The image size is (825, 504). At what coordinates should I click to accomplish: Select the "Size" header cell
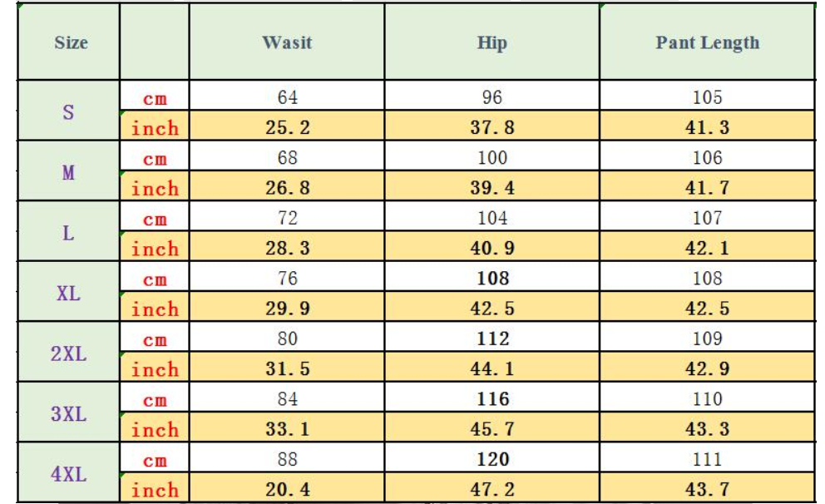point(71,42)
